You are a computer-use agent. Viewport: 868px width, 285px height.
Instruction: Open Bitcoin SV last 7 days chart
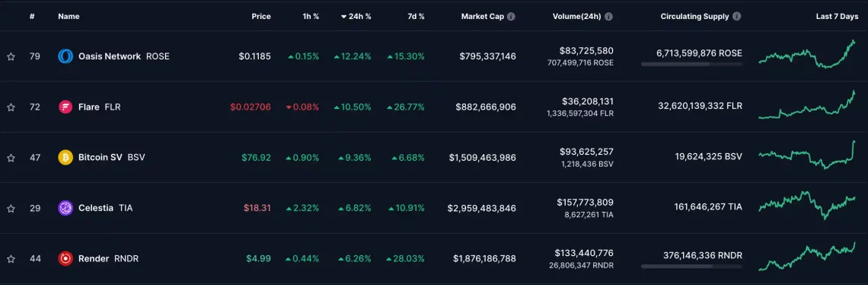pos(807,155)
